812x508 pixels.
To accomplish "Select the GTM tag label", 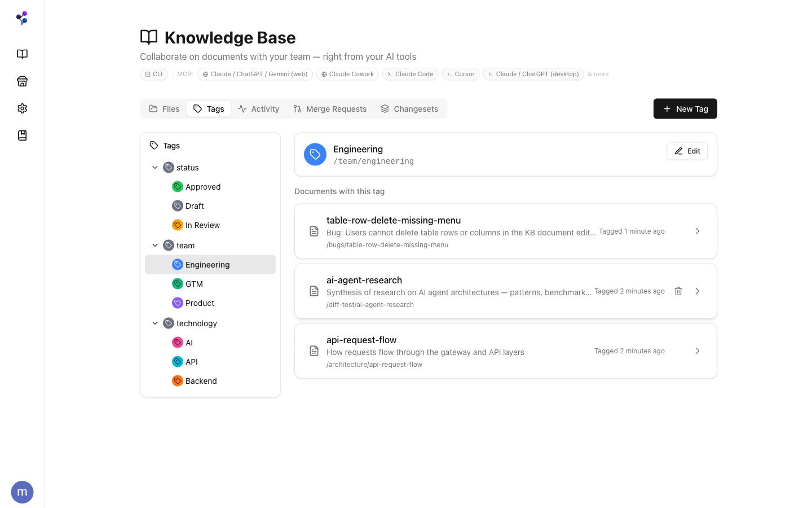I will [194, 284].
